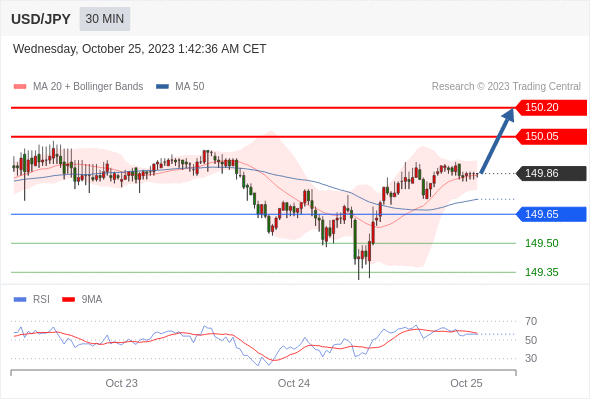
Task: Click the 'Research © 2023 Trading Central' credit
Action: pyautogui.click(x=506, y=87)
